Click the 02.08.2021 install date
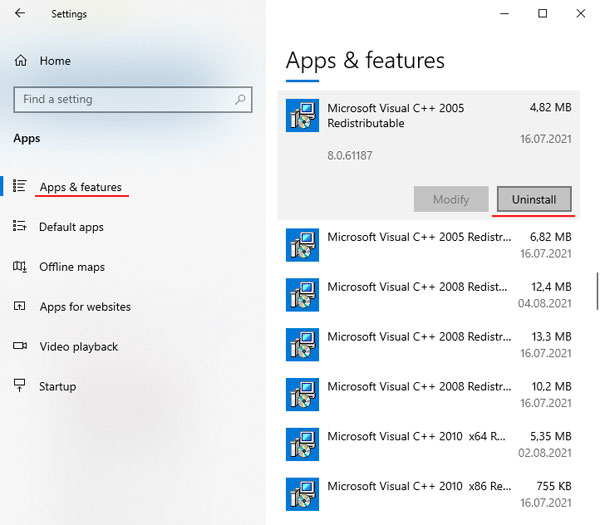Screen dimensions: 600x525 pos(545,453)
